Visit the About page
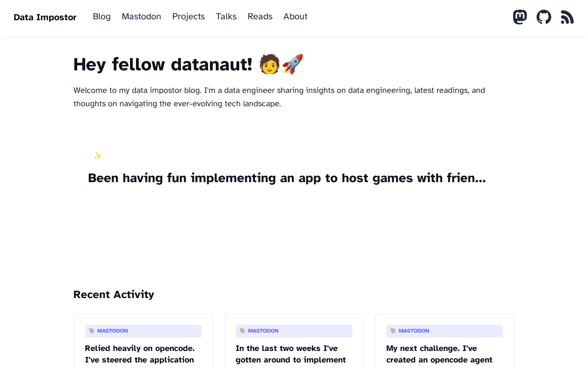 pyautogui.click(x=295, y=17)
